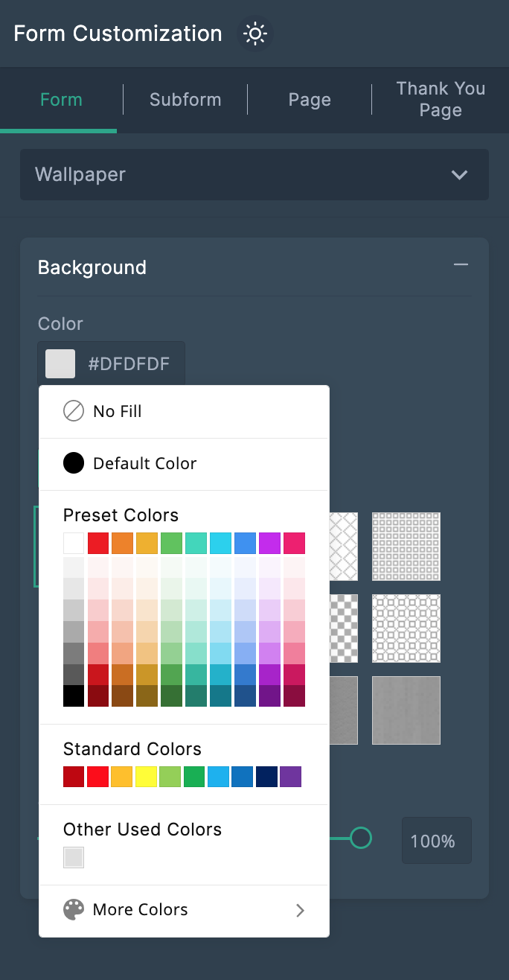The width and height of the screenshot is (509, 980).
Task: Toggle the light/dark theme sun icon
Action: 255,34
